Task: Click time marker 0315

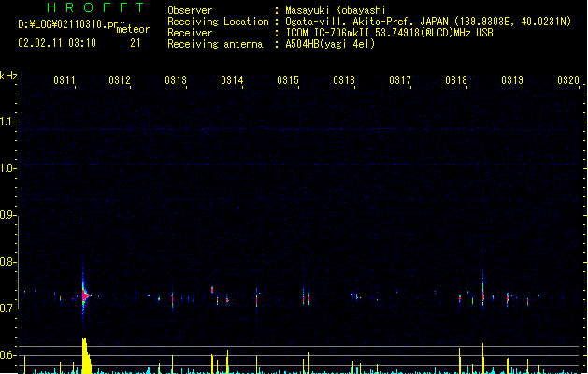Action: tap(288, 80)
